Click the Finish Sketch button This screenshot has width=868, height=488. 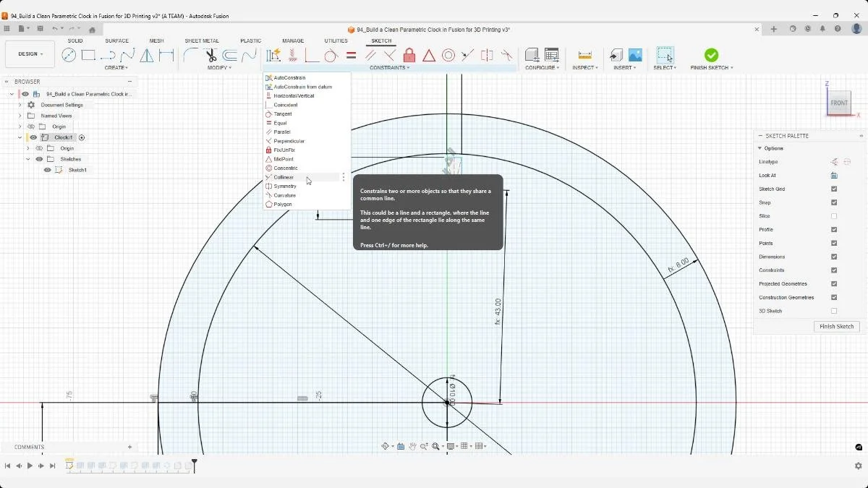(x=836, y=326)
